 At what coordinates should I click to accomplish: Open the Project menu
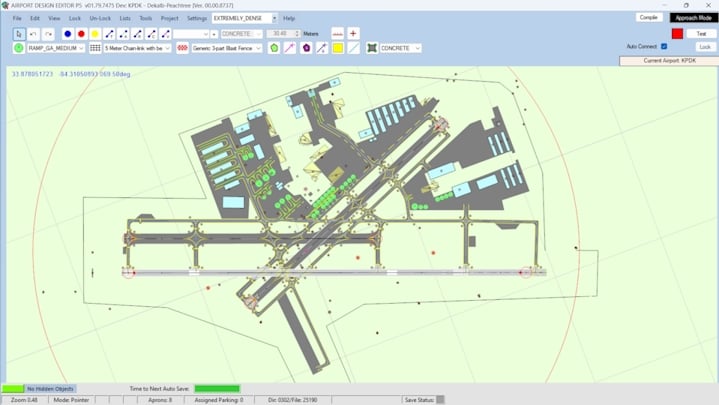[169, 18]
